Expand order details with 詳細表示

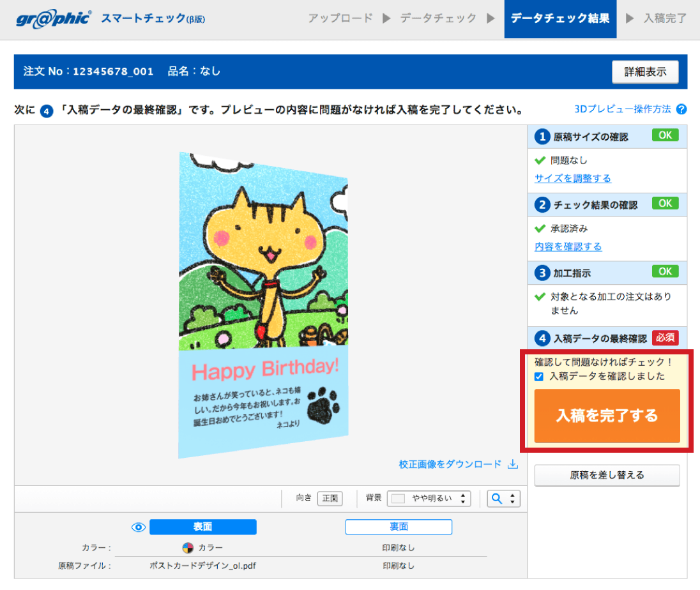(x=644, y=72)
